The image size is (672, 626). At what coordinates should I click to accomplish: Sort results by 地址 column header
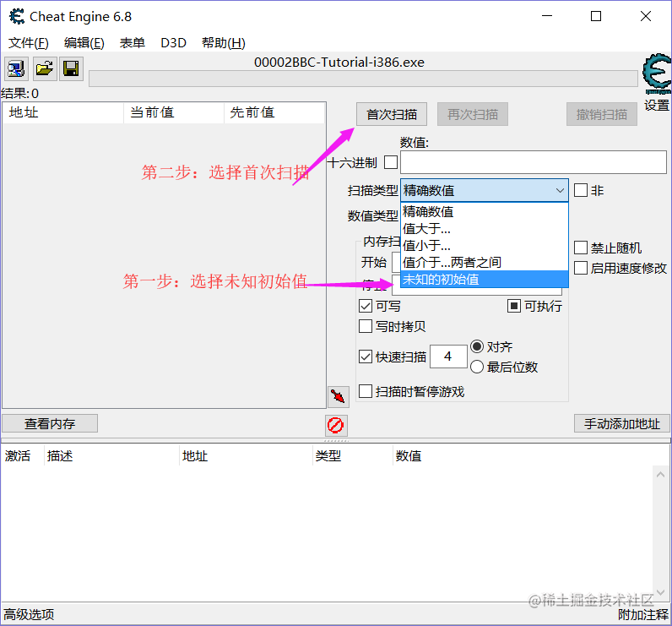(63, 112)
